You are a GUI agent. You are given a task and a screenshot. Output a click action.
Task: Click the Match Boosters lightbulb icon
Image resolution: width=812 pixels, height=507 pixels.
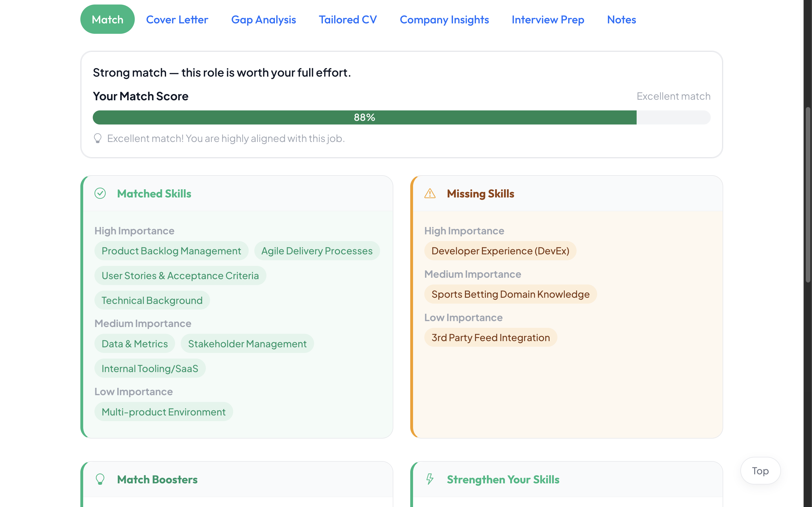(x=100, y=479)
